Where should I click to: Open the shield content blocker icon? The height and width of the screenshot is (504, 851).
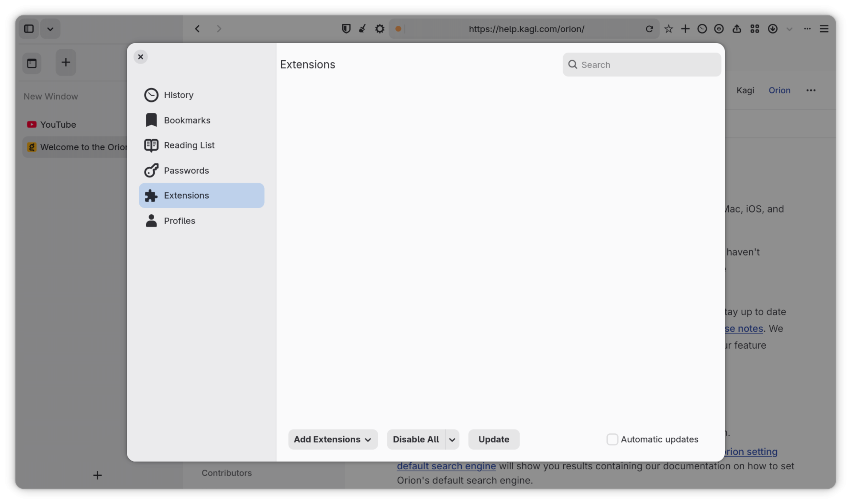346,29
